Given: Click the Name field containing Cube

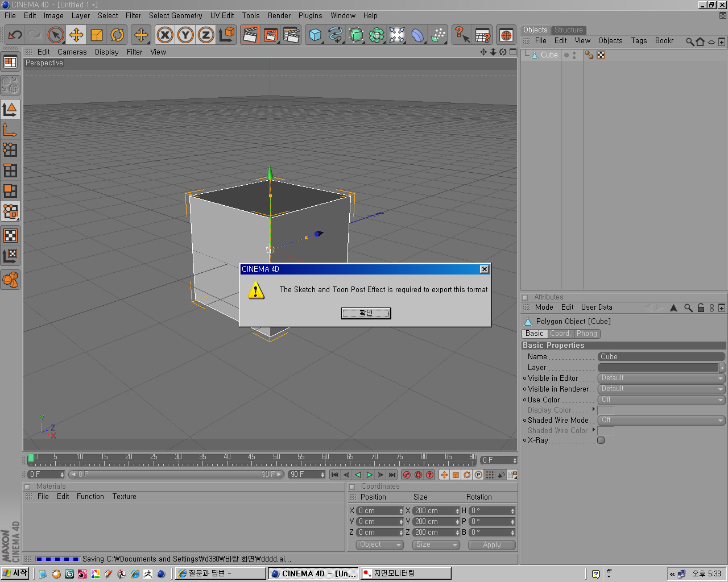Looking at the screenshot, I should [661, 357].
